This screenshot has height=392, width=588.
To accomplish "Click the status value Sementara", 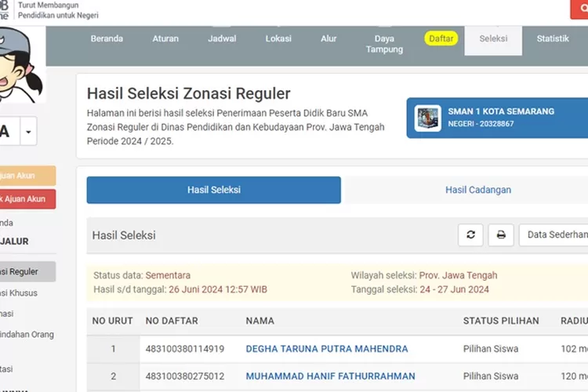I will point(168,275).
